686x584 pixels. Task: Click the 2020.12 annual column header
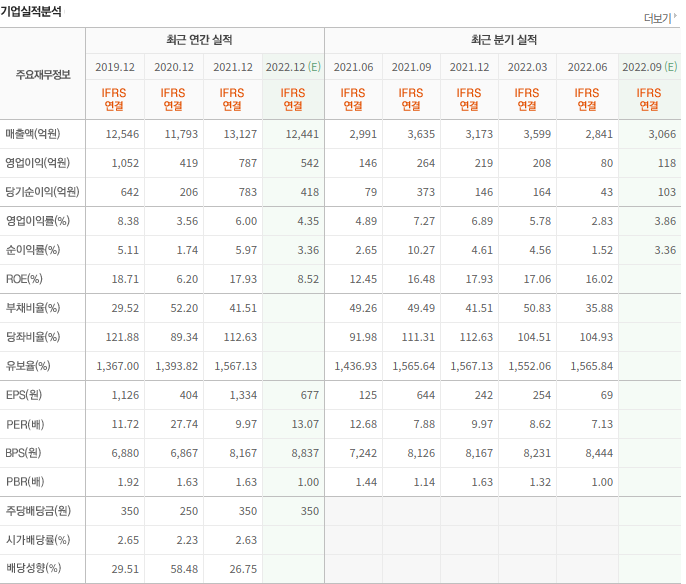click(174, 67)
